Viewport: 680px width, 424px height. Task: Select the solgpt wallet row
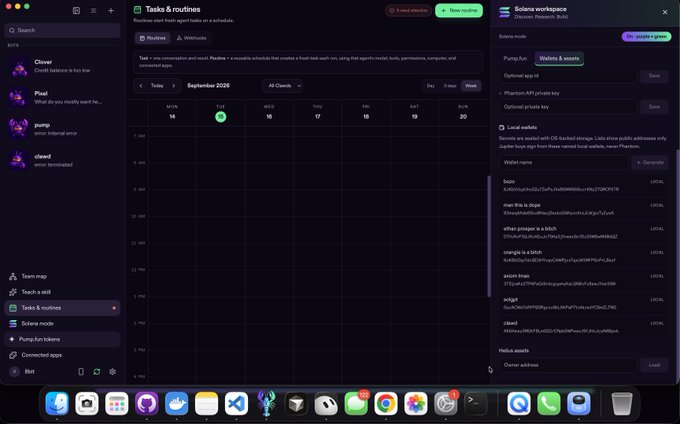[583, 303]
